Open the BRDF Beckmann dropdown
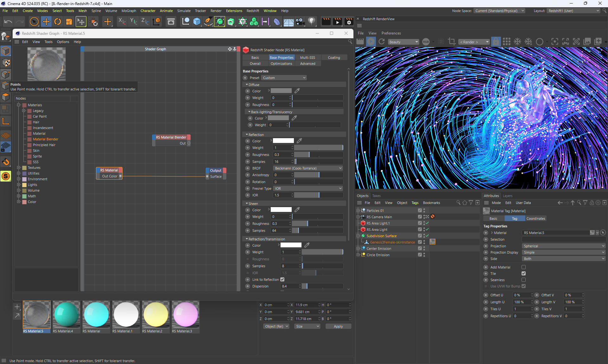Screen dimensions: 608x364 click(x=308, y=168)
